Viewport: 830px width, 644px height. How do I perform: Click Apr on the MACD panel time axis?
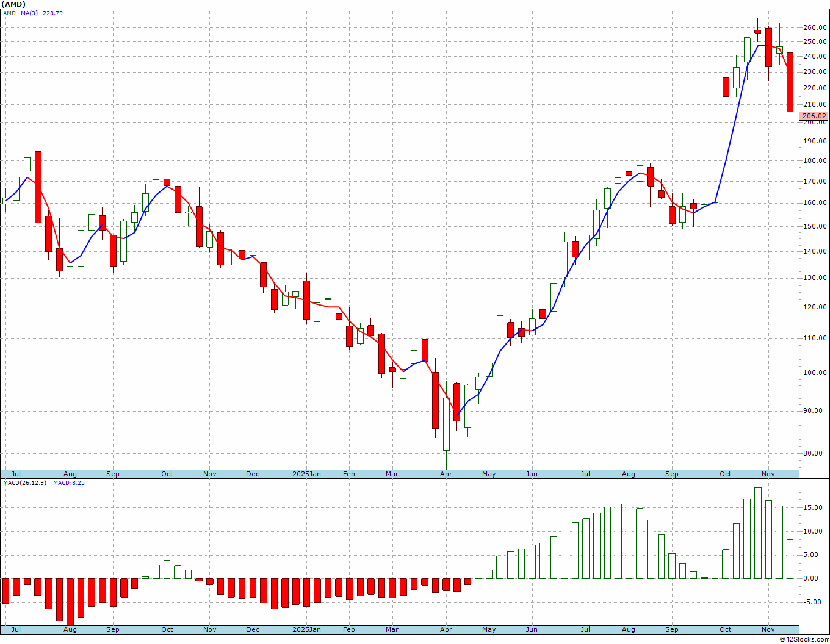446,629
